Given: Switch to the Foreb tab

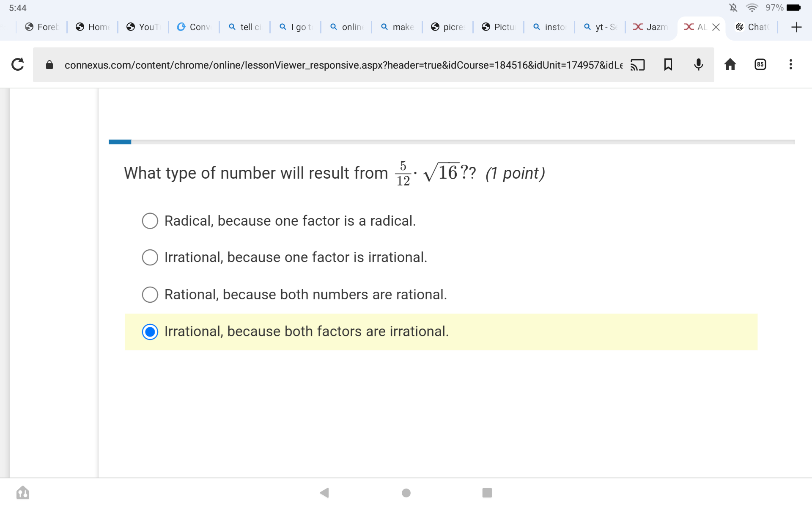Looking at the screenshot, I should [41, 27].
